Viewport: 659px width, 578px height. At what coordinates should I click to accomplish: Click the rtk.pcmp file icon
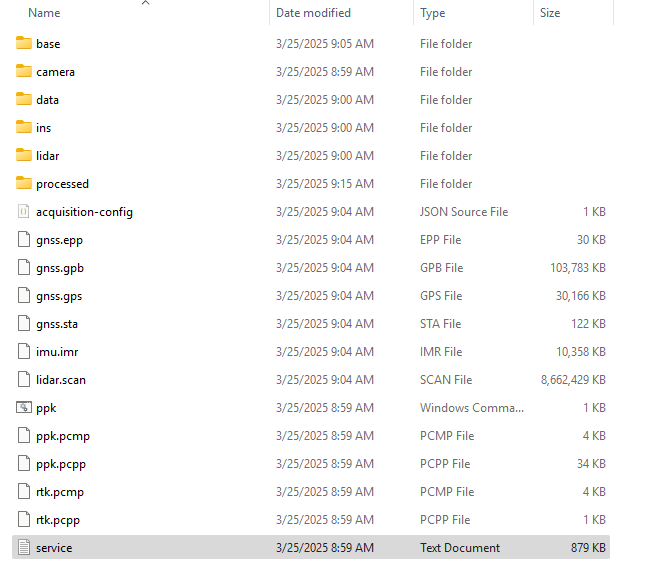click(24, 492)
